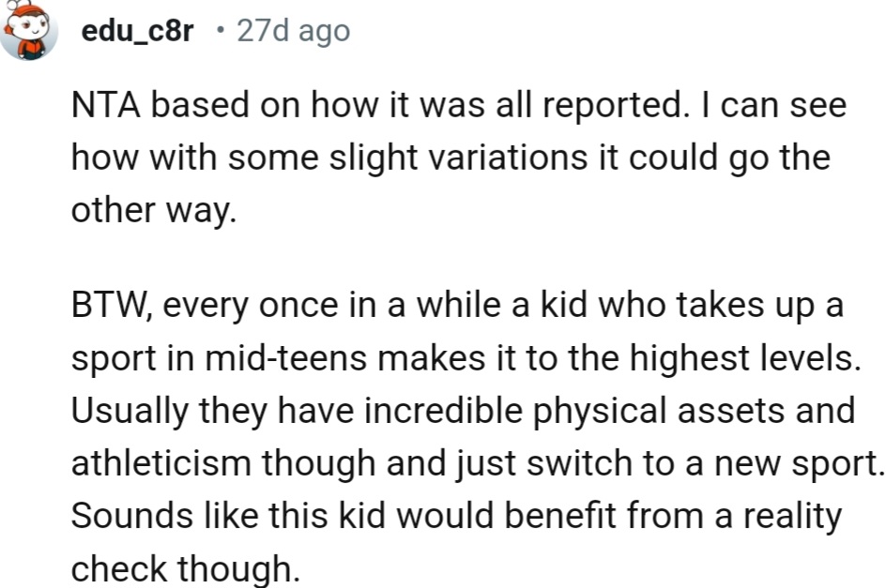This screenshot has width=886, height=588.
Task: Click the "other way." line of text
Action: point(152,209)
